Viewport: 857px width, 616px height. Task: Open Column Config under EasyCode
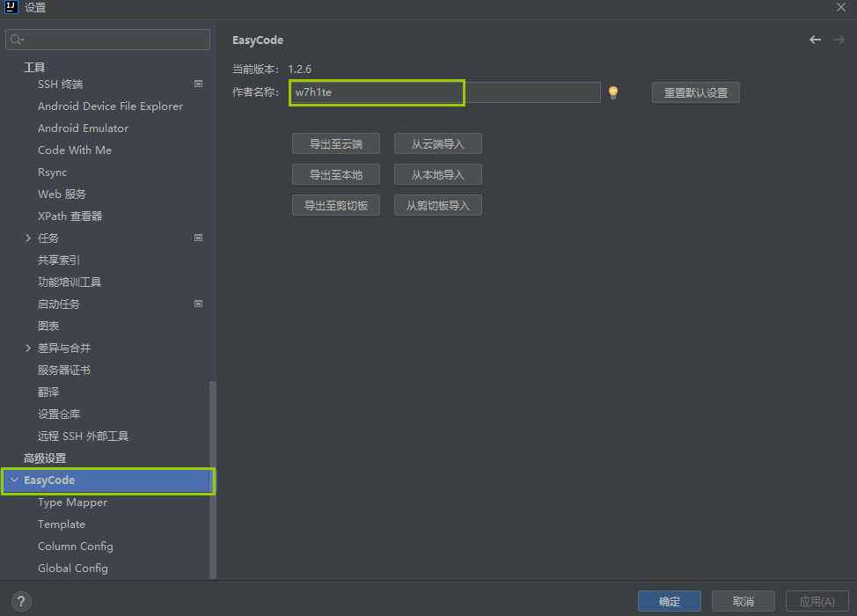[76, 546]
